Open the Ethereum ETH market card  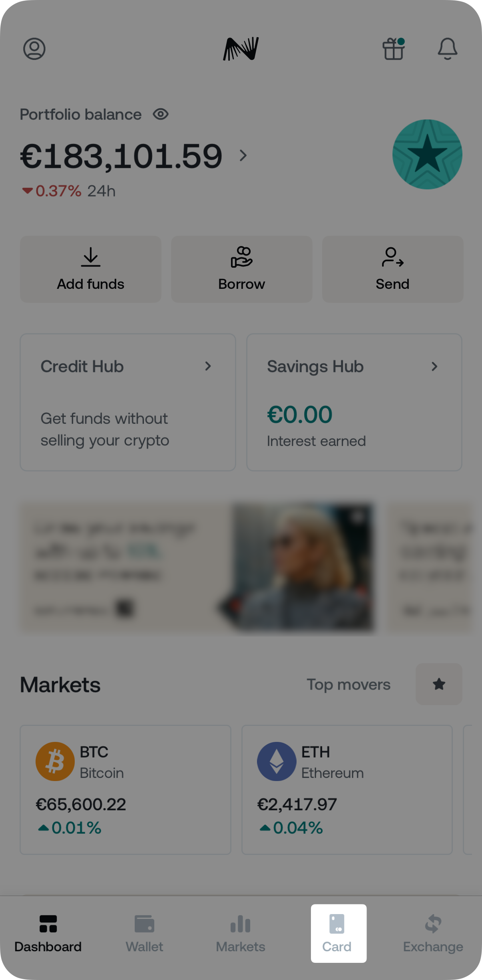(347, 789)
